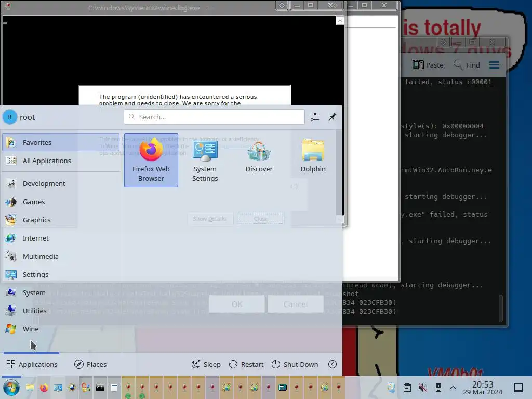Open the Games category
Screen dimensions: 532x399
61,202
